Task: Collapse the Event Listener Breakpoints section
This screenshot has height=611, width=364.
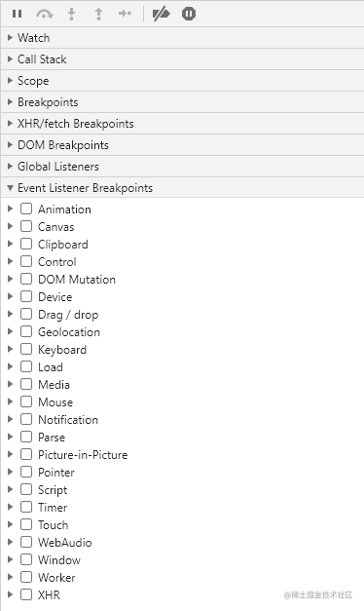Action: click(182, 188)
